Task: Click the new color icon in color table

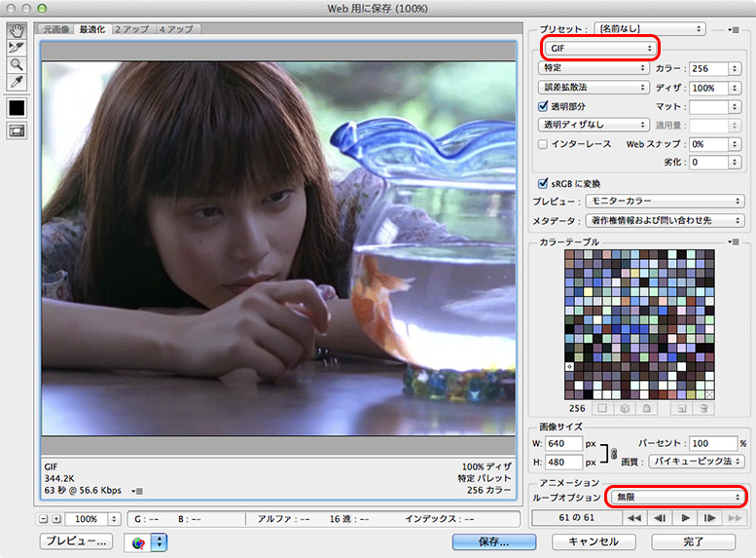Action: tap(681, 408)
